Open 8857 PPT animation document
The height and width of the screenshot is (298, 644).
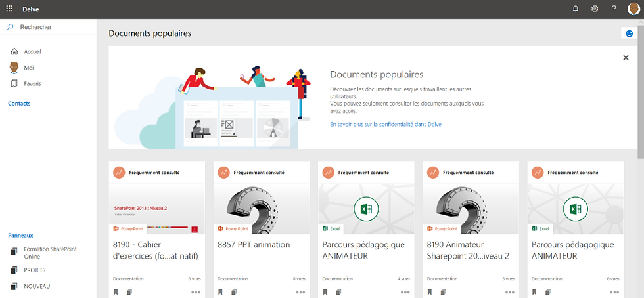(254, 245)
